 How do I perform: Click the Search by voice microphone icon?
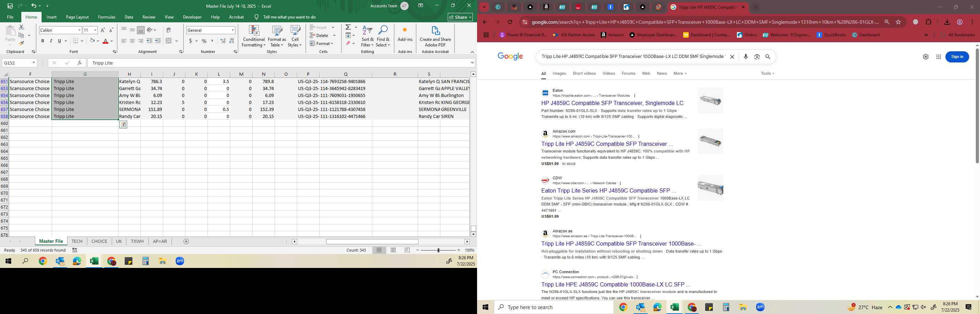(x=746, y=57)
